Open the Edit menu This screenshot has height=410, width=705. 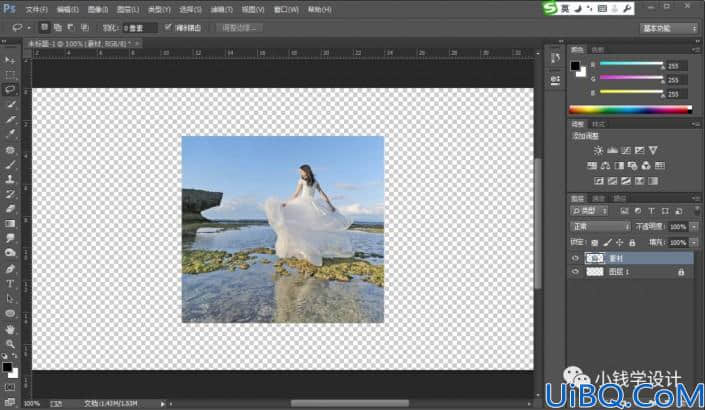pos(67,9)
